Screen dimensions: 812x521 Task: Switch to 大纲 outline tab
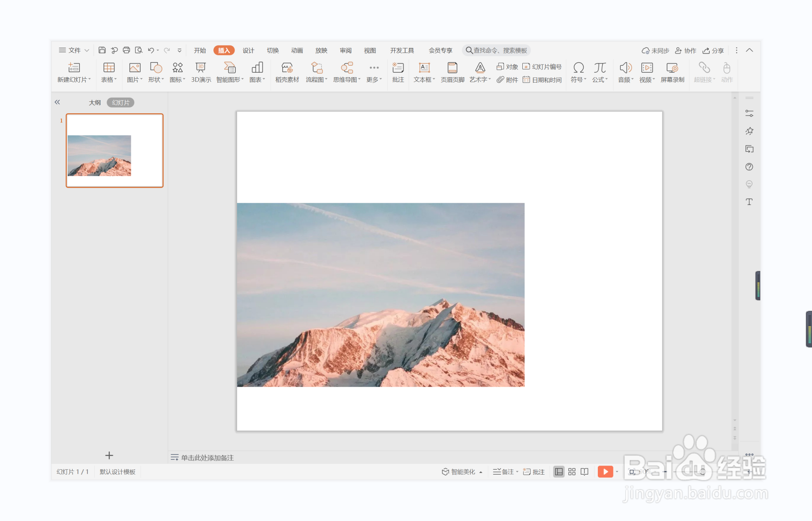tap(95, 103)
